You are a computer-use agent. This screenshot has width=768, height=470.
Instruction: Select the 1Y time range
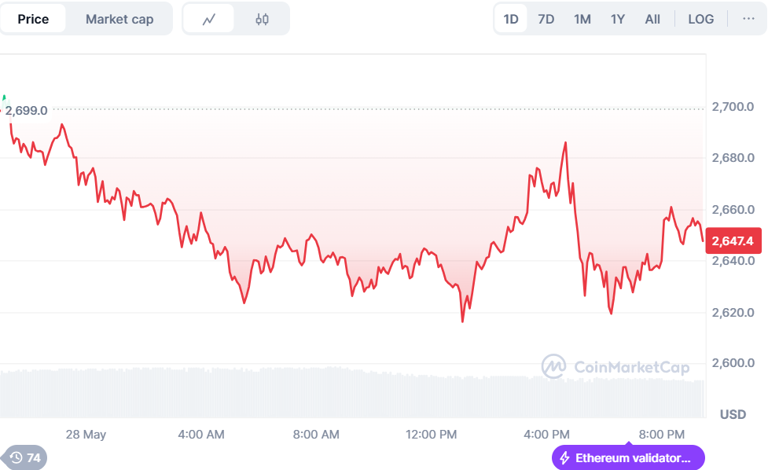tap(618, 19)
